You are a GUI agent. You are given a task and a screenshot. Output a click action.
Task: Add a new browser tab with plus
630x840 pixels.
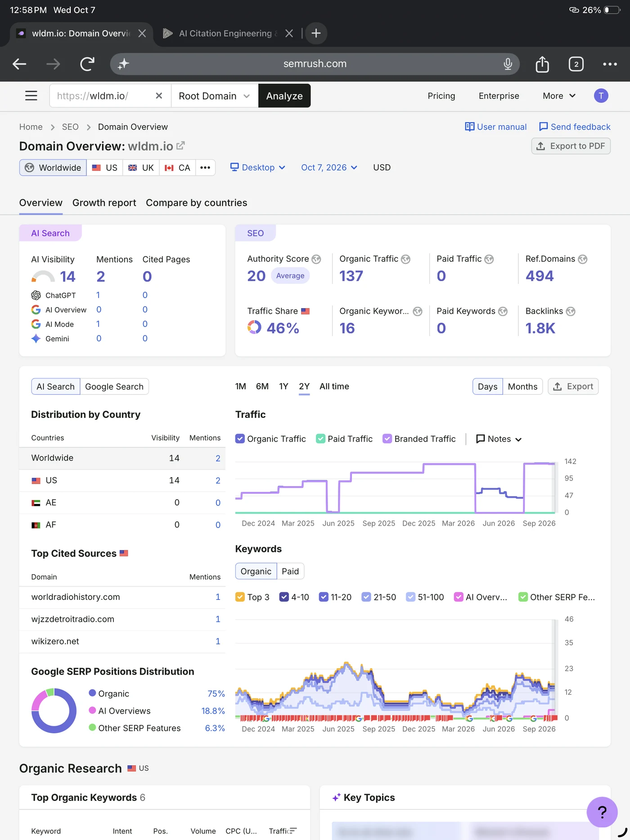click(x=316, y=33)
